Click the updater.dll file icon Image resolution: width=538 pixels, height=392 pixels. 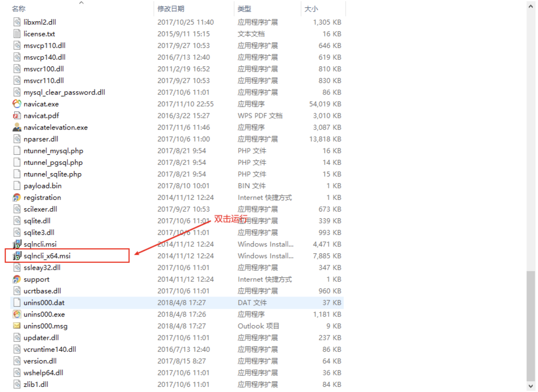pos(17,338)
